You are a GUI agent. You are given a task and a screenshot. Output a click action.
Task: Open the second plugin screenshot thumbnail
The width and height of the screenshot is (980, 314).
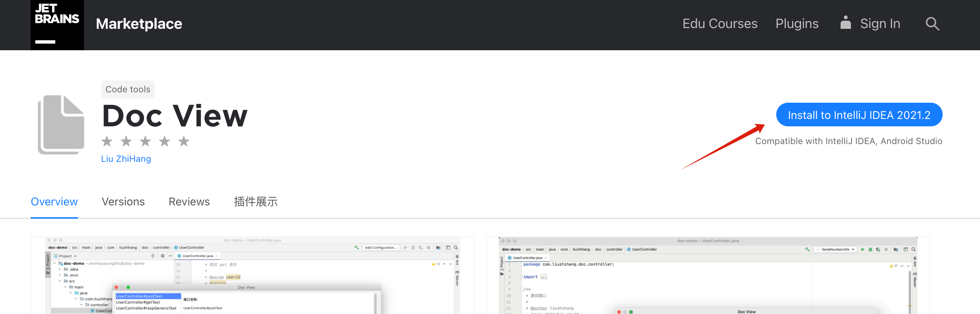point(708,276)
